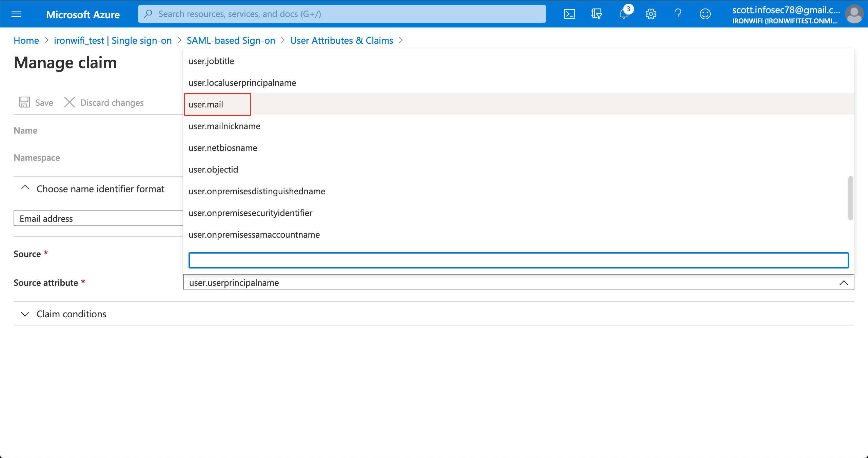Go to the Home breadcrumb link
This screenshot has height=458, width=868.
coord(26,40)
